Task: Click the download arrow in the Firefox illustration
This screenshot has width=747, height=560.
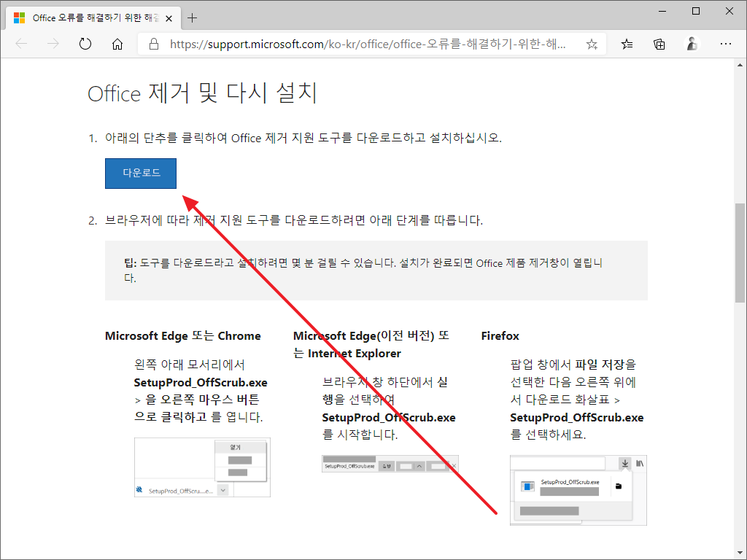Action: (624, 463)
